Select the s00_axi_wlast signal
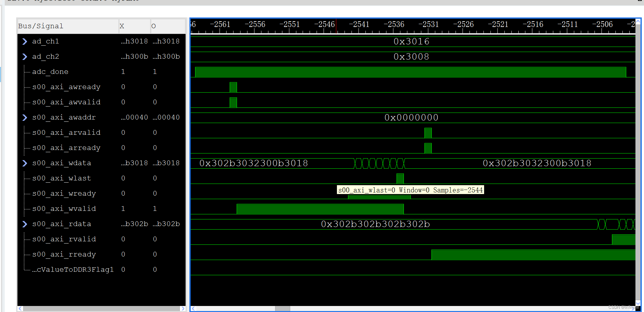The height and width of the screenshot is (312, 644). tap(61, 178)
